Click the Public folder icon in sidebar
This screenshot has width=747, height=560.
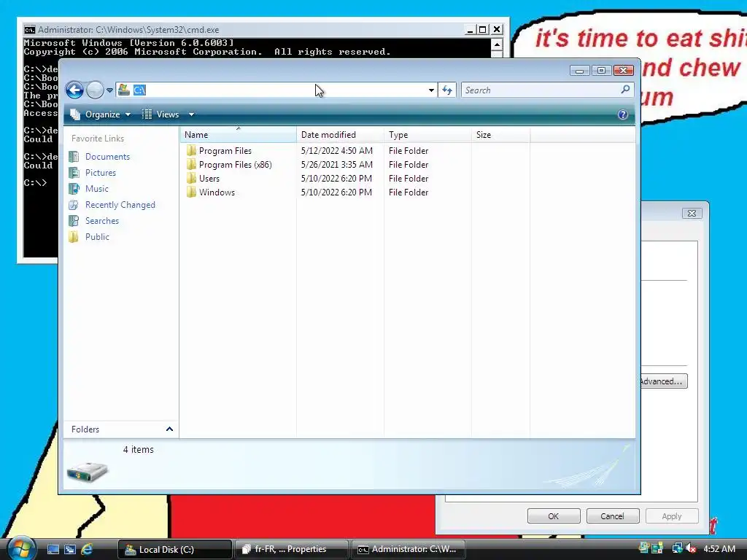click(x=74, y=237)
